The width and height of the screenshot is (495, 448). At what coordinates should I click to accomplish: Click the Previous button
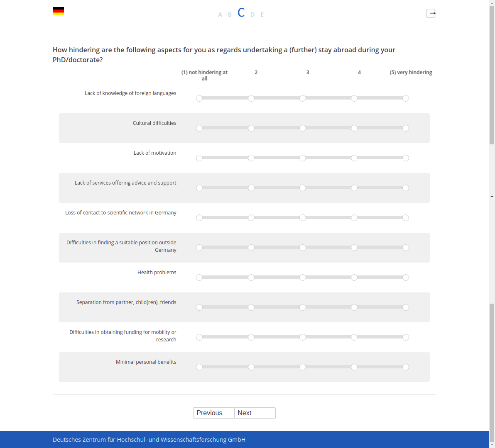pyautogui.click(x=214, y=413)
